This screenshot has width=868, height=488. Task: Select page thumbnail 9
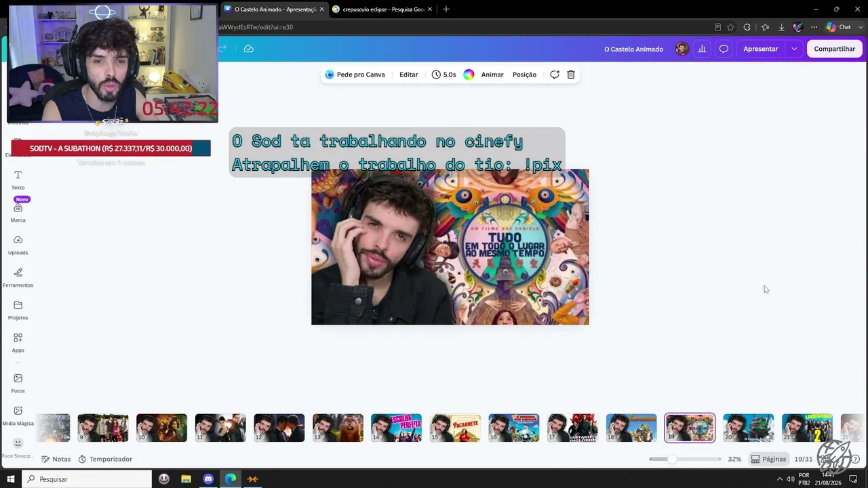(103, 428)
